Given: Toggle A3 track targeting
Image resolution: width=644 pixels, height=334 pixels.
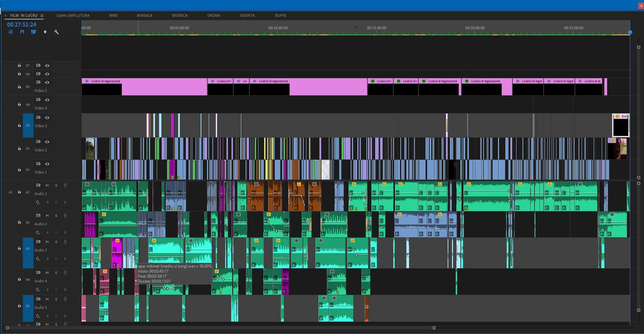Looking at the screenshot, I should pos(28,253).
